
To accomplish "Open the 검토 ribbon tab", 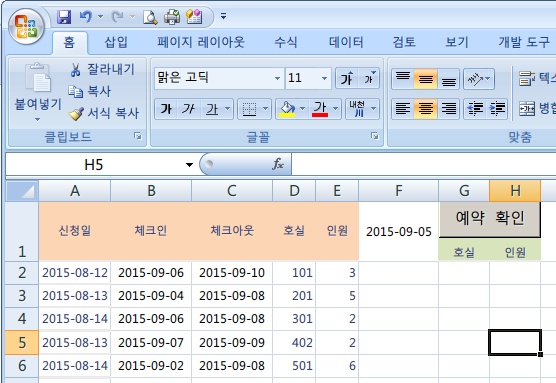I will coord(404,42).
